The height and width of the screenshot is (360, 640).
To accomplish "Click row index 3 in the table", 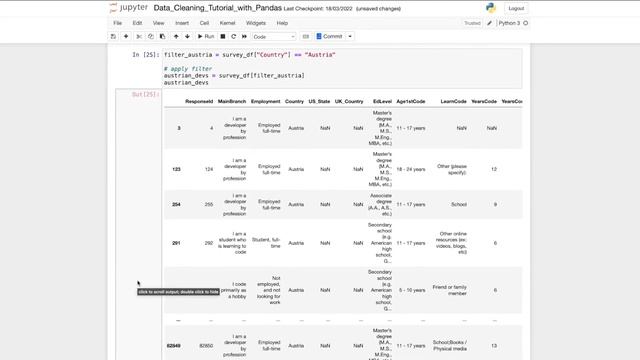I will 179,128.
